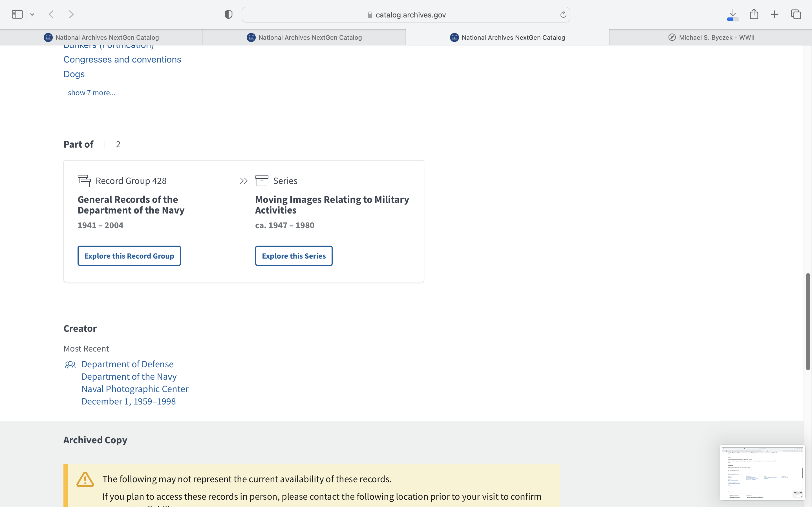Viewport: 812px width, 507px height.
Task: Switch to Michael S. Byczek - WWII tab
Action: click(x=711, y=37)
